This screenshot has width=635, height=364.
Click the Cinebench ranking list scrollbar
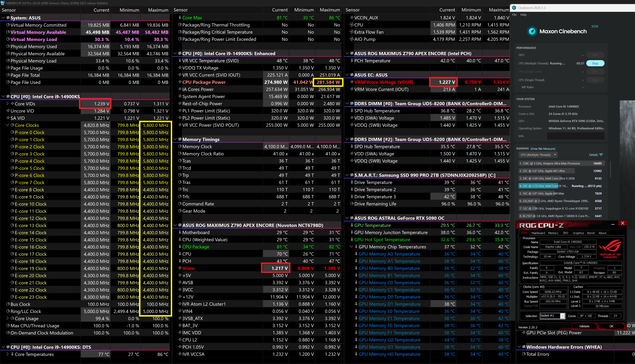pos(610,169)
